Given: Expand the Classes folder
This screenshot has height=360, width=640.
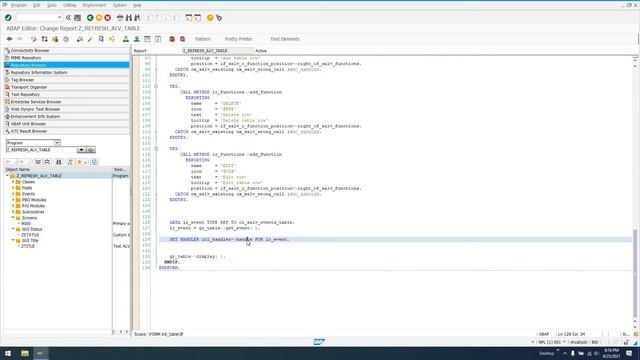Looking at the screenshot, I should click(x=13, y=182).
